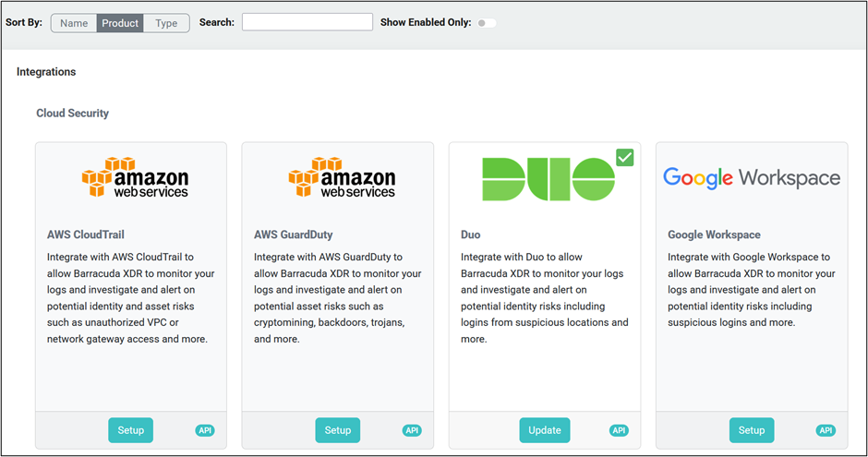The image size is (868, 457).
Task: Sort integrations by Product
Action: click(120, 23)
